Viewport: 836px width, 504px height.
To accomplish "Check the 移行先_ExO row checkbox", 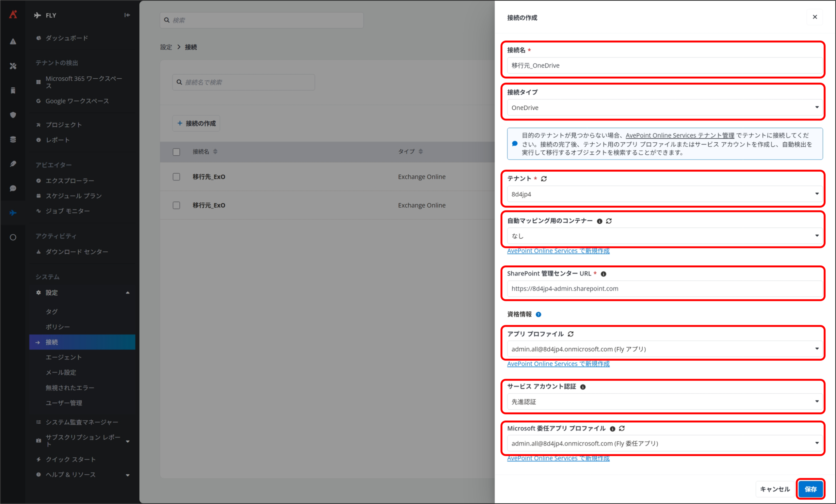I will 176,177.
